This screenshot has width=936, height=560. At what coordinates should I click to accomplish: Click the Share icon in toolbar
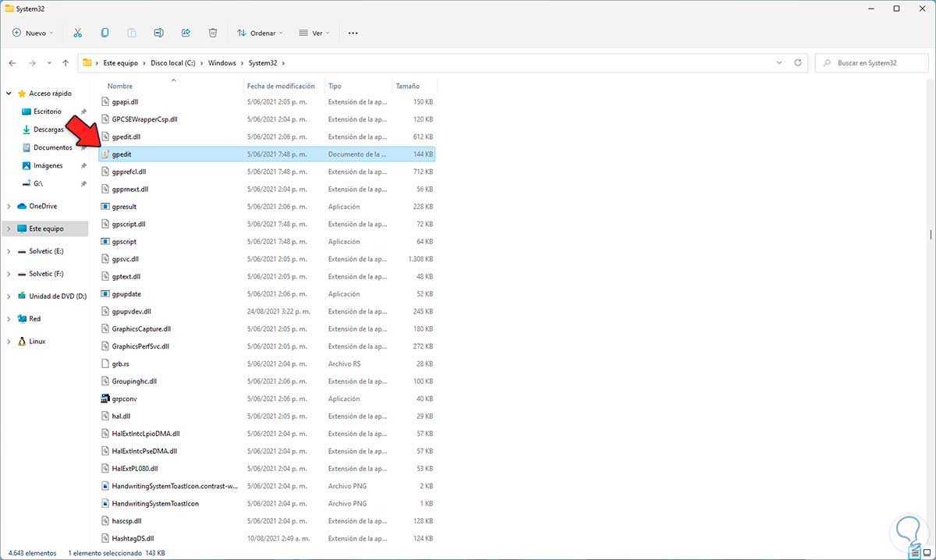[x=186, y=34]
